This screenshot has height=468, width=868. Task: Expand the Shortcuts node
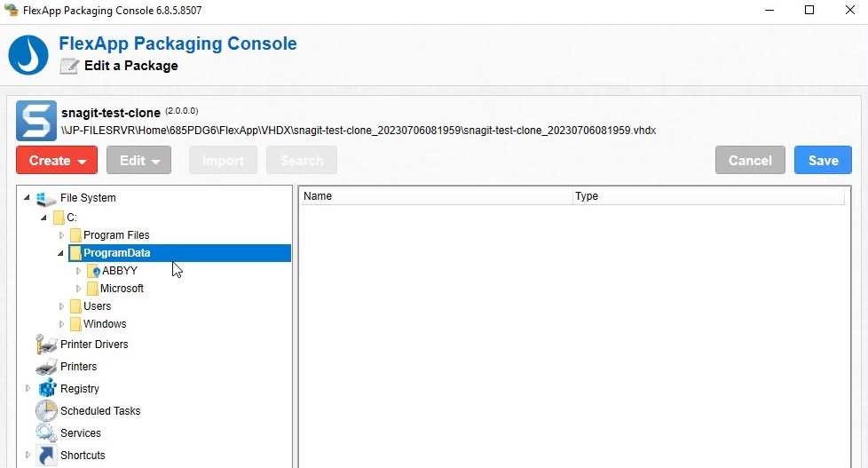point(28,455)
